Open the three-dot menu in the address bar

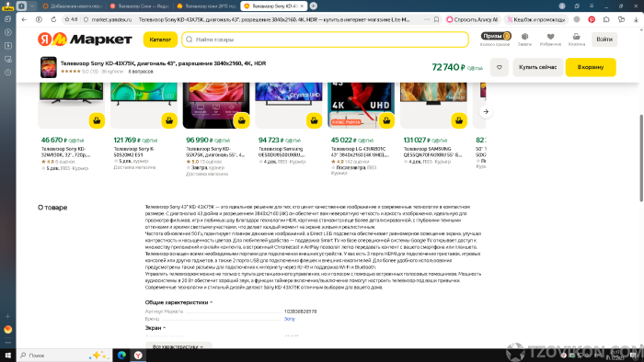[x=427, y=19]
